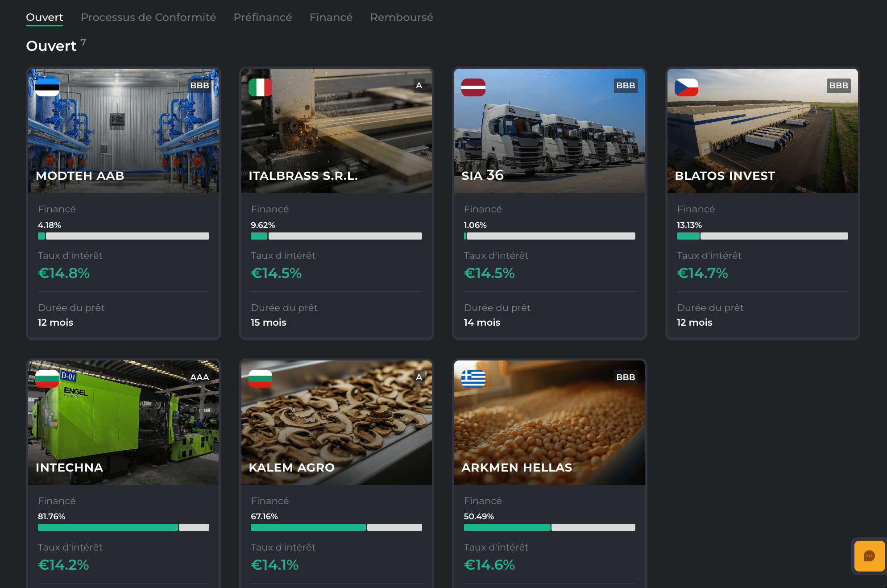Click the ITALBRASS saw cutting photo
887x588 pixels.
coord(336,131)
